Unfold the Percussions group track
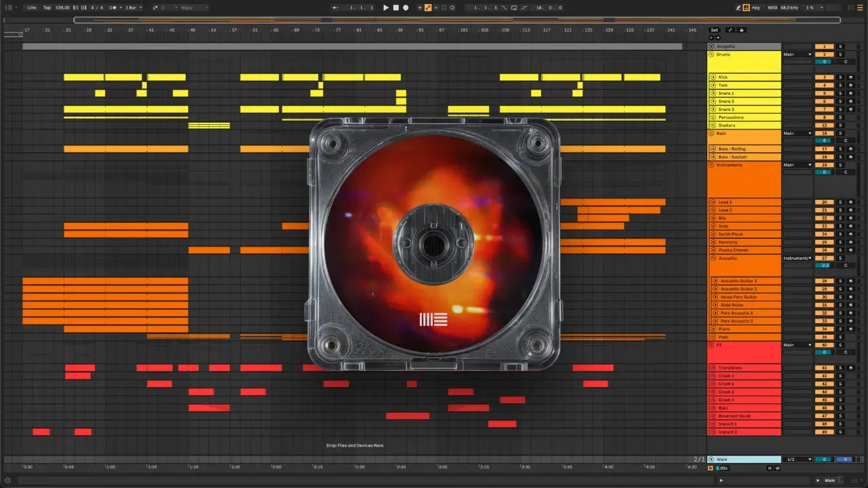Screen dimensions: 868x488 click(x=713, y=117)
